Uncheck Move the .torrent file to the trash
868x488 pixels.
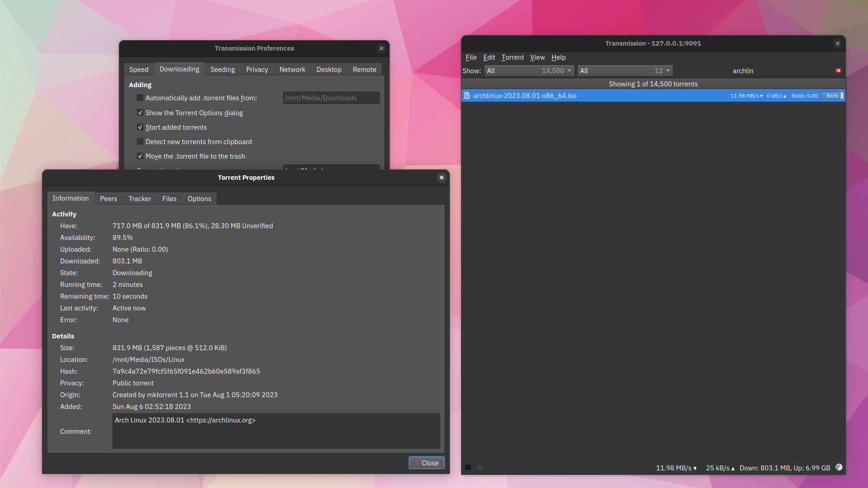coord(140,156)
